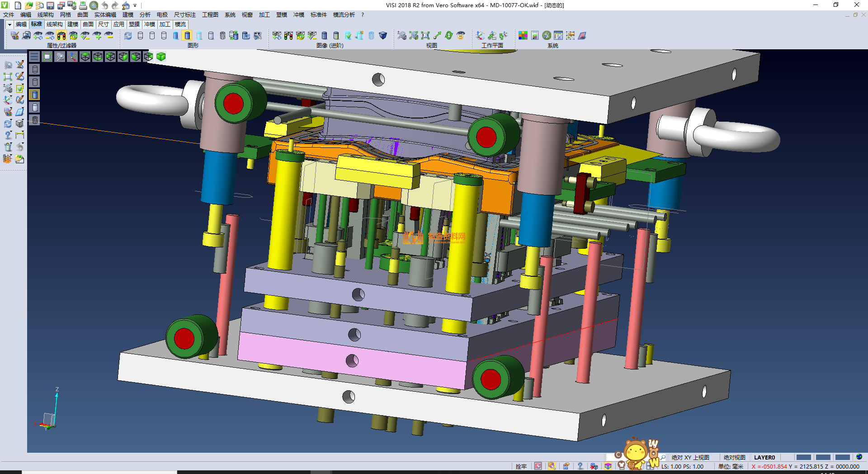Open the LAYER0 layer selector
This screenshot has height=474, width=868.
click(x=764, y=457)
